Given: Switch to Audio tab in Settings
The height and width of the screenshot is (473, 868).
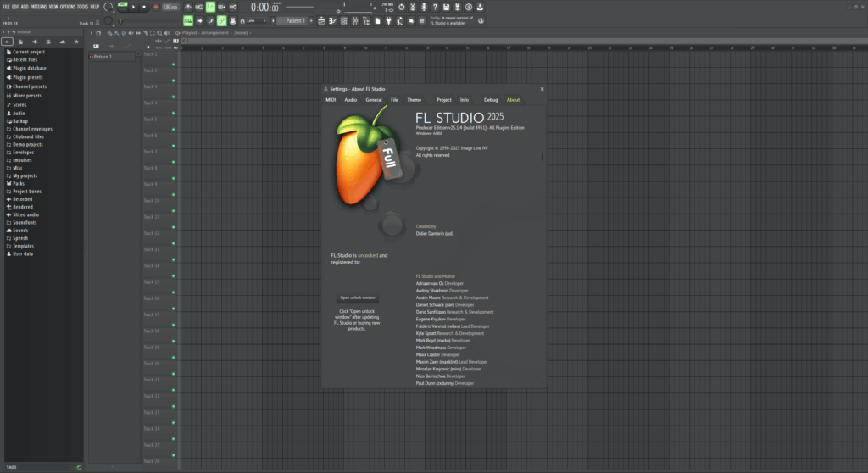Looking at the screenshot, I should (x=350, y=100).
